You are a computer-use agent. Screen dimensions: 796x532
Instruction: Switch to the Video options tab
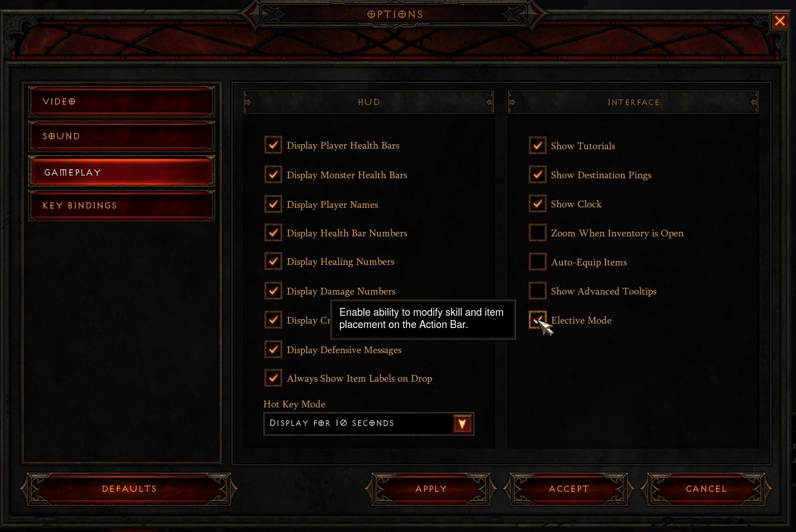tap(121, 102)
